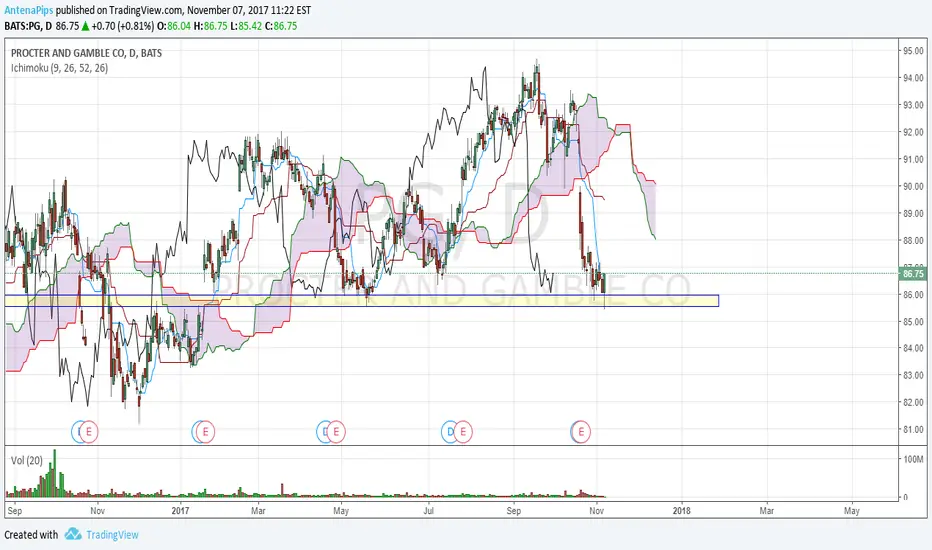
Task: Select the earnings E marker after the 2017 label
Action: 206,431
